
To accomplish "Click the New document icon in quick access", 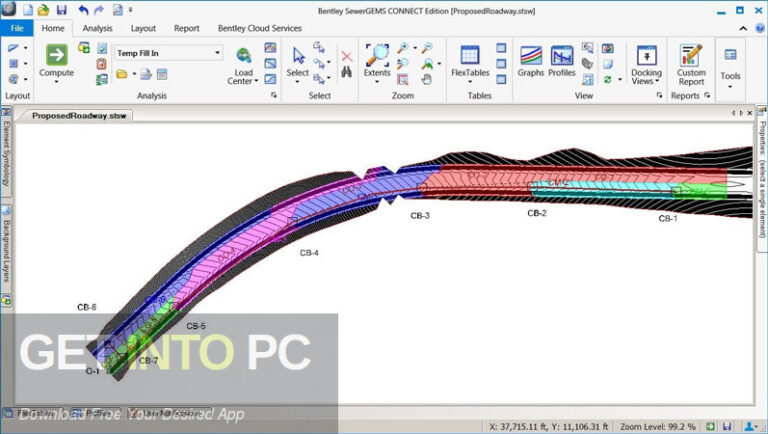I will pos(28,10).
